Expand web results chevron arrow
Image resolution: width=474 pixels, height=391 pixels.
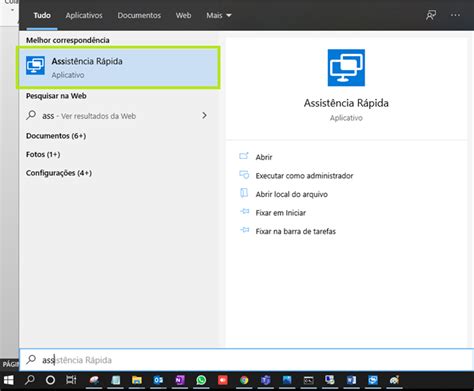[204, 115]
